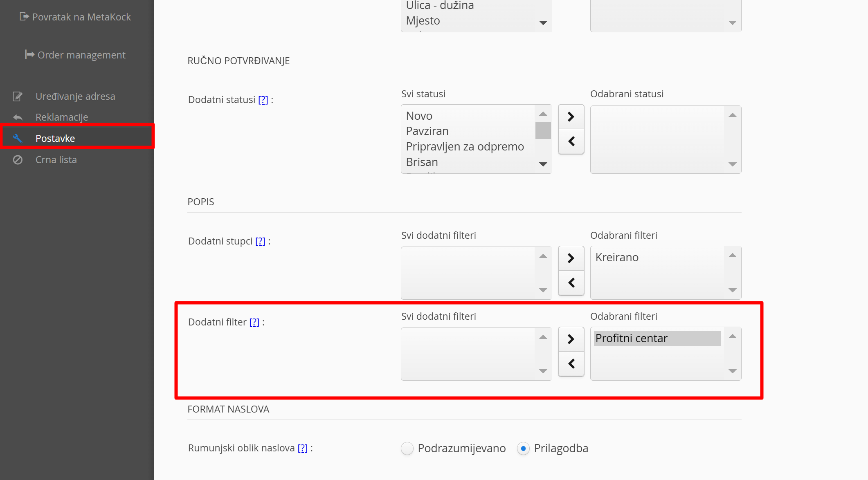The height and width of the screenshot is (480, 868).
Task: Click the edit pencil icon for Uređivanje adresa
Action: (x=17, y=96)
